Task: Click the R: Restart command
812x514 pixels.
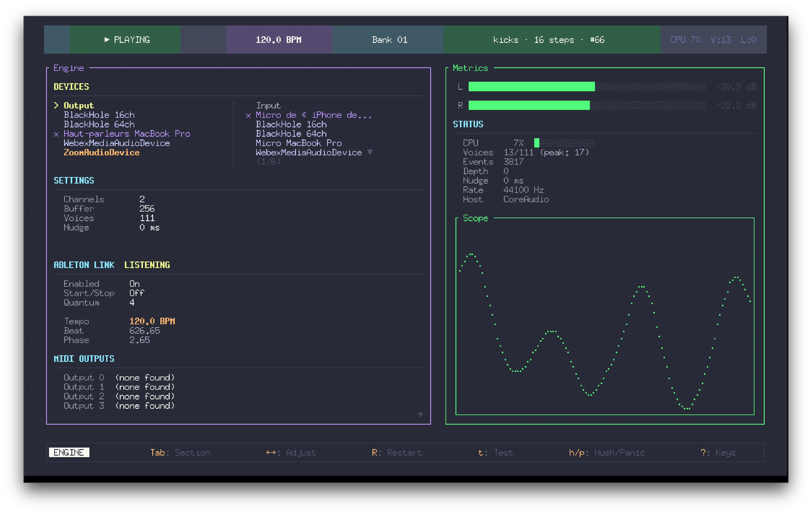Action: tap(397, 452)
